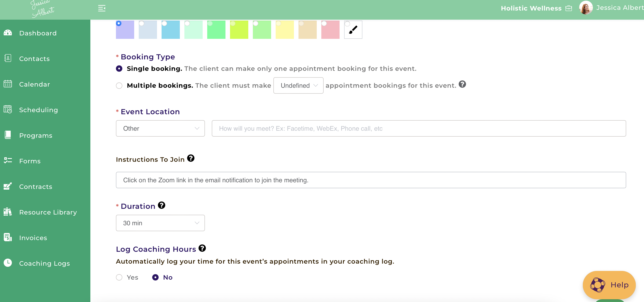Click the Dashboard gauge icon
This screenshot has width=644, height=302.
tap(8, 33)
